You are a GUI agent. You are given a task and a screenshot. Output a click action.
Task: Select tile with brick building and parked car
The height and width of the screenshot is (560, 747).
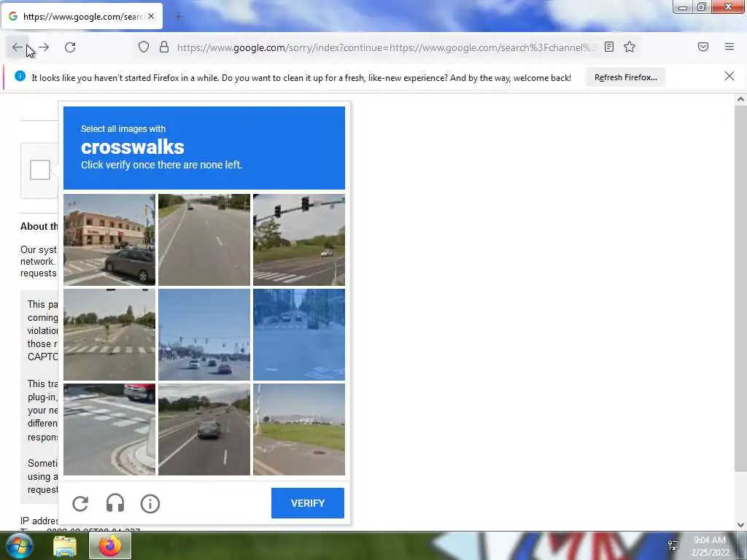[109, 240]
